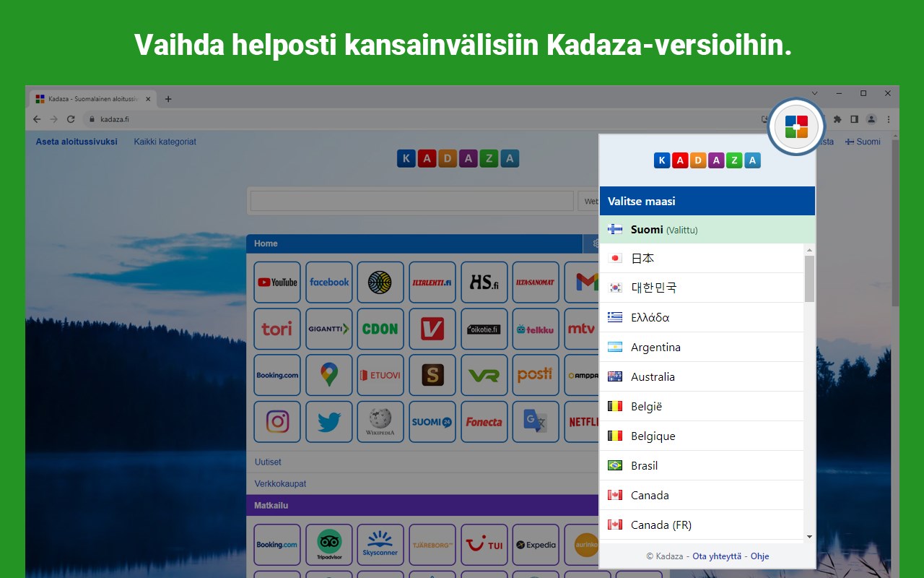Click Kaikki kategoriat link
Viewport: 924px width, 578px height.
pyautogui.click(x=165, y=142)
